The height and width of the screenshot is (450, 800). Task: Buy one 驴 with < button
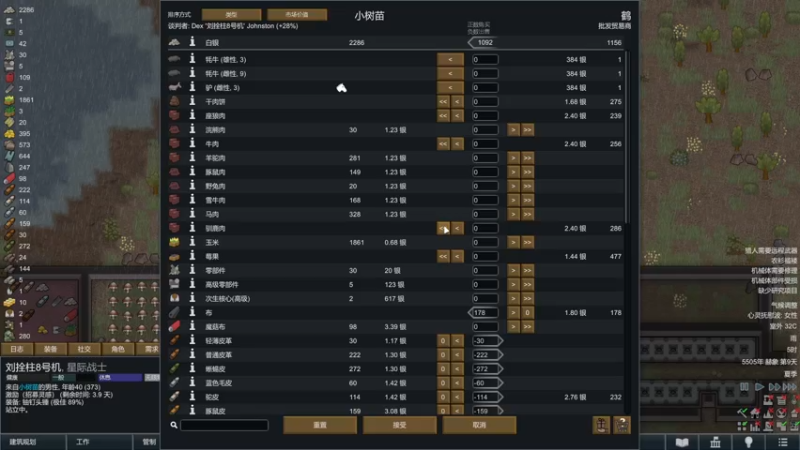click(x=450, y=87)
